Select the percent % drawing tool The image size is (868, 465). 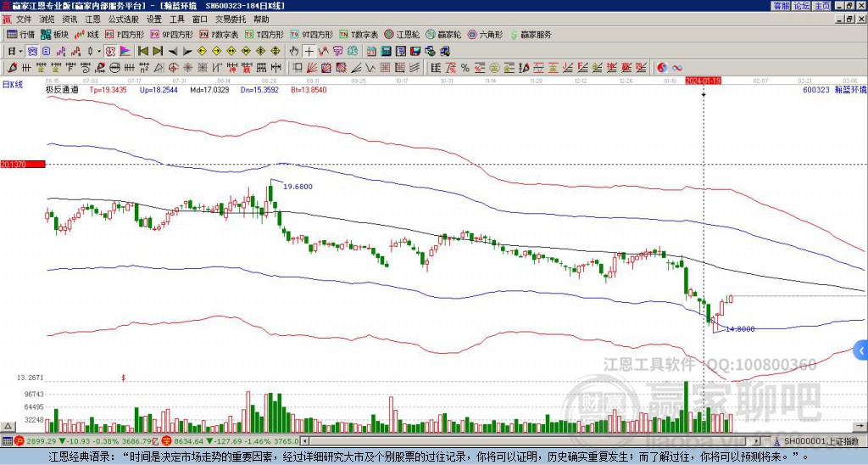click(465, 68)
